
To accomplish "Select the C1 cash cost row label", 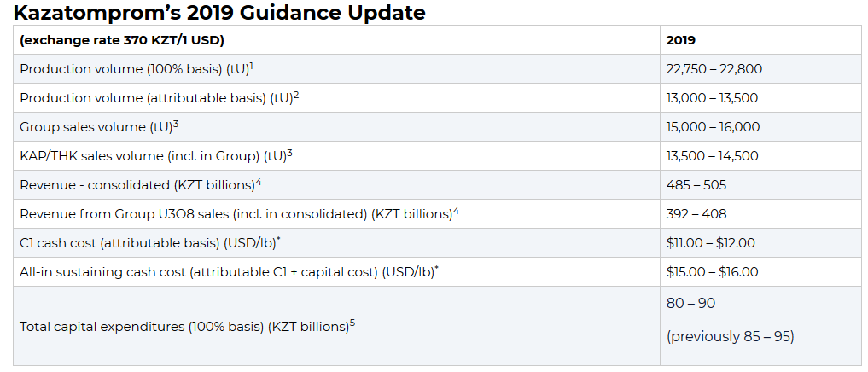I will 150,243.
